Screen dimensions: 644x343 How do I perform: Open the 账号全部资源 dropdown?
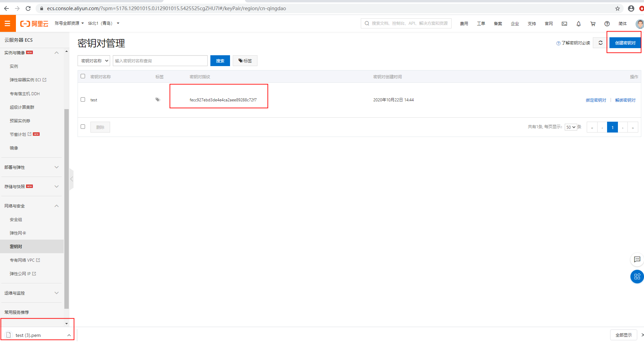[69, 23]
